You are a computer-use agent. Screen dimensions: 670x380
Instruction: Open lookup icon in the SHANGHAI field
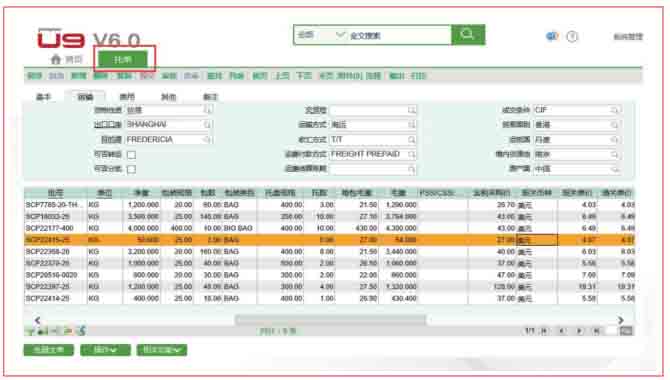[207, 125]
